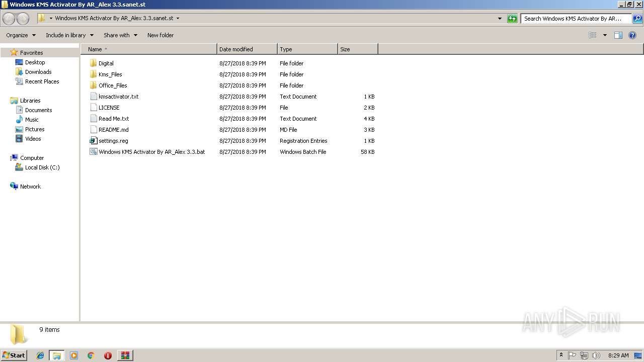Expand breadcrumb arrow after folder name

click(178, 19)
